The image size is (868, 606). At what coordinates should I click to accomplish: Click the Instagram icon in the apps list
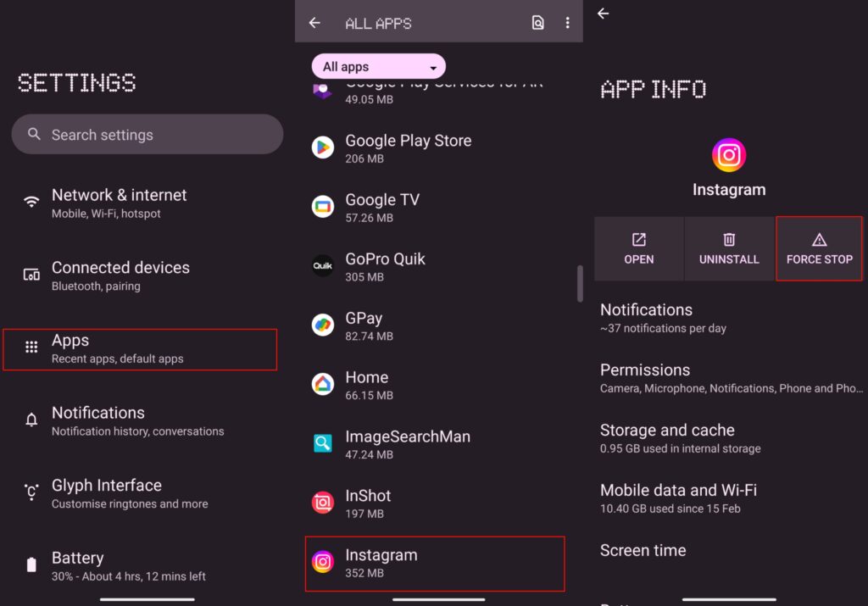coord(323,562)
